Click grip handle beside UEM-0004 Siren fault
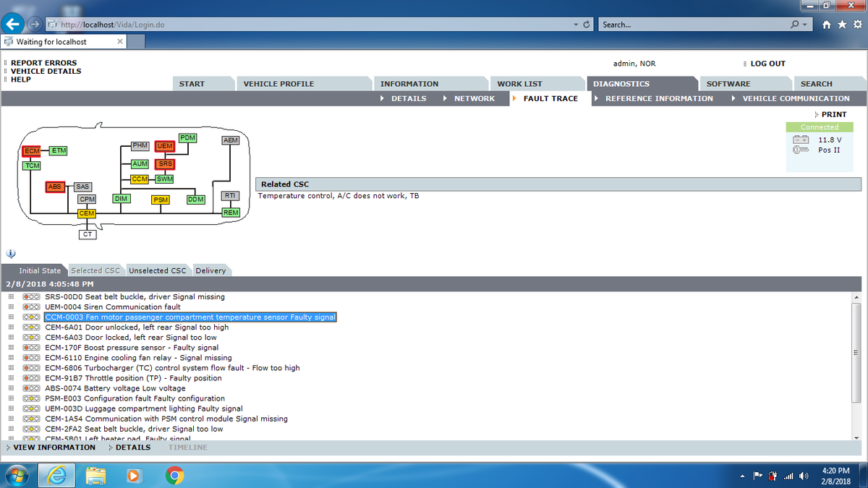 (x=12, y=307)
